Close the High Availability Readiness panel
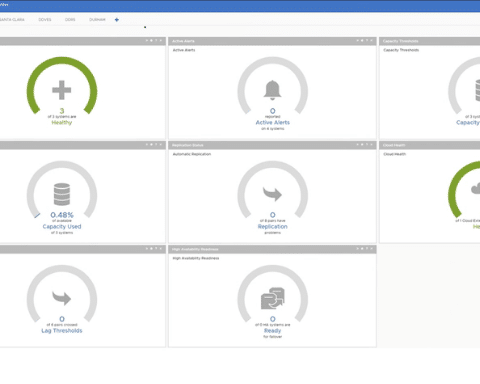Viewport: 480px width, 384px height. [371, 249]
